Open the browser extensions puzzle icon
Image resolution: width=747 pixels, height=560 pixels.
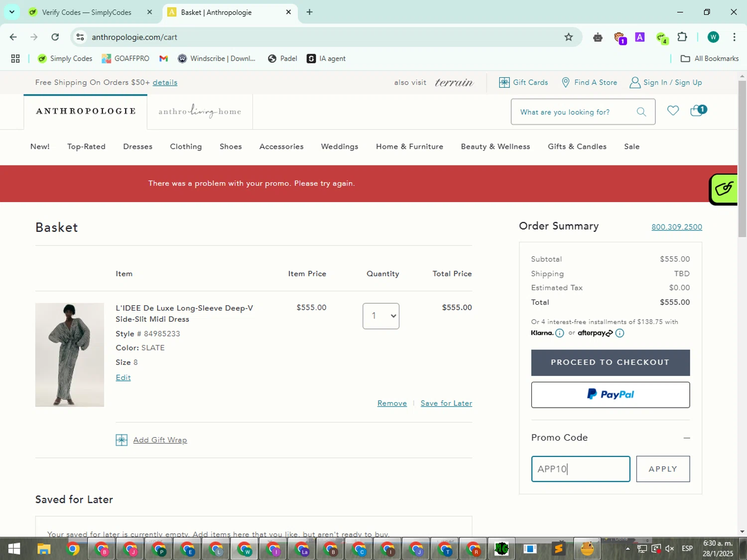click(x=682, y=37)
